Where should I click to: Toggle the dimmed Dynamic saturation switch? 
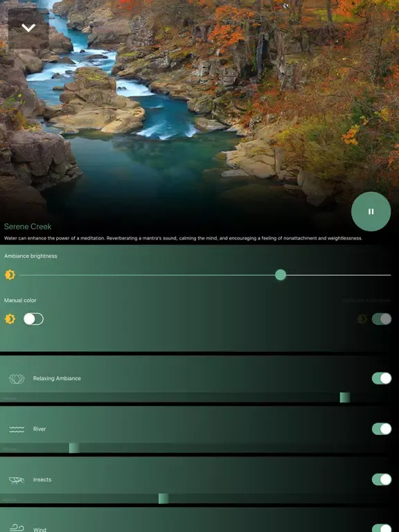tap(382, 319)
